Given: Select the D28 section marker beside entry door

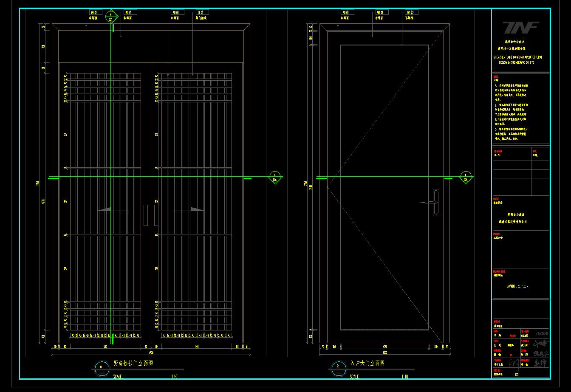Looking at the screenshot, I should click(466, 177).
